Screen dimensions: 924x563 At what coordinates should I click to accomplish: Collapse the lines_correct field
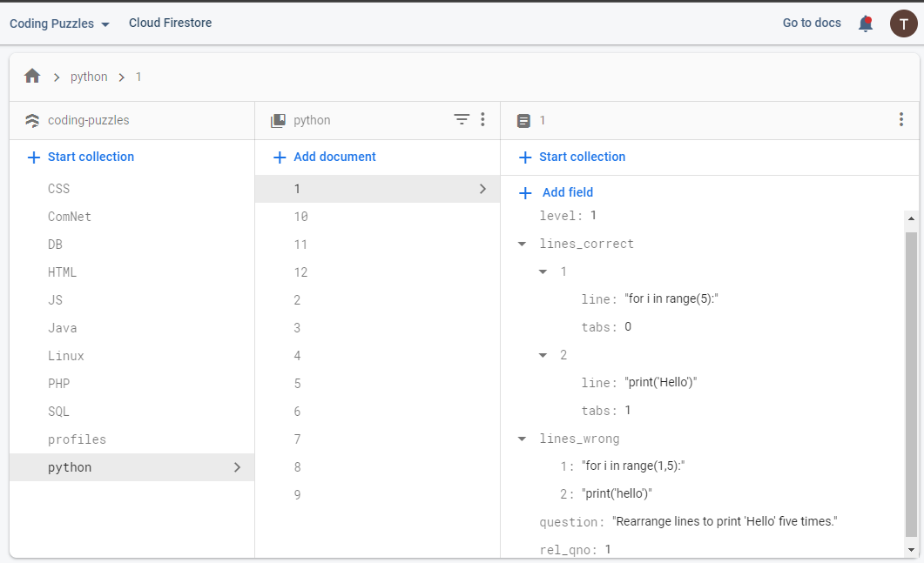(x=522, y=245)
